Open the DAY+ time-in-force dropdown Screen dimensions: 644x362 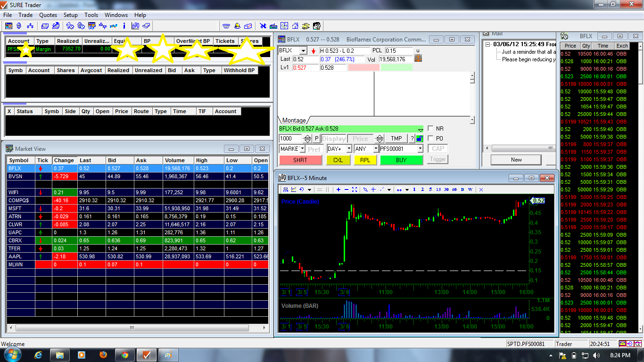coord(349,148)
